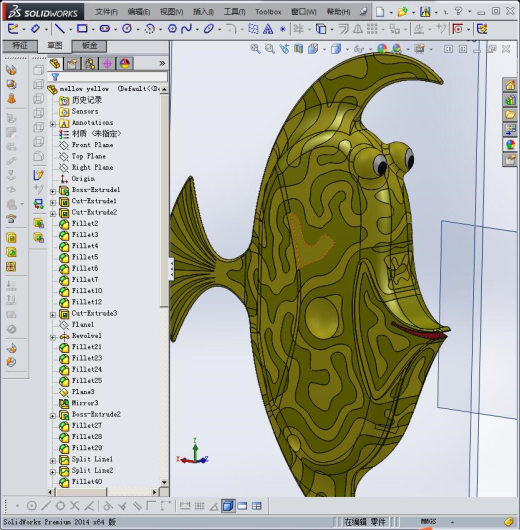
Task: Expand the Split Line1 feature
Action: [x=53, y=461]
